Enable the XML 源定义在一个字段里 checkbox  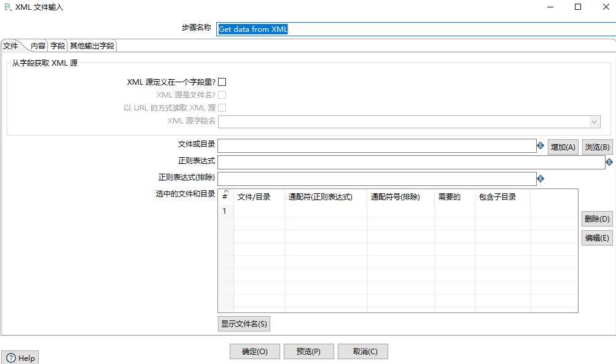[222, 81]
